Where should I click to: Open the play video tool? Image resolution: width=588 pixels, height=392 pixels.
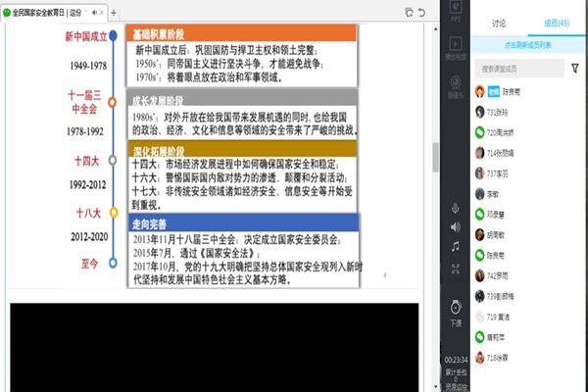coord(456,48)
